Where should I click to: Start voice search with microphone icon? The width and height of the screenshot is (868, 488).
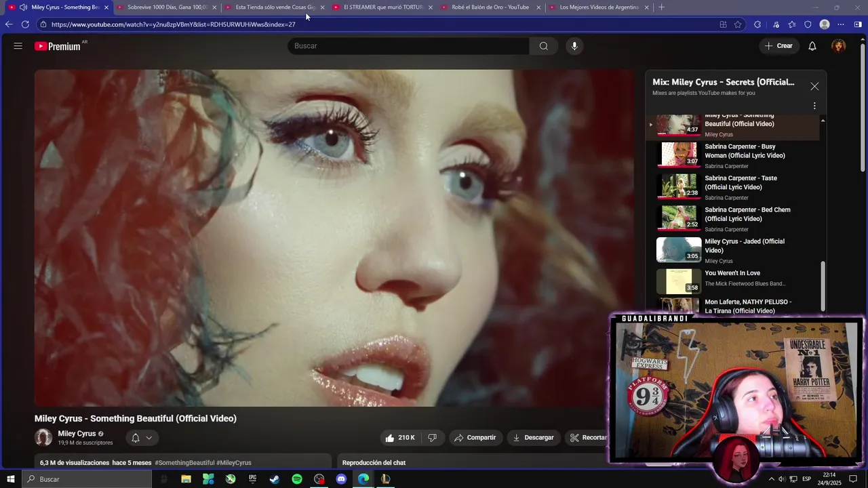pos(574,46)
